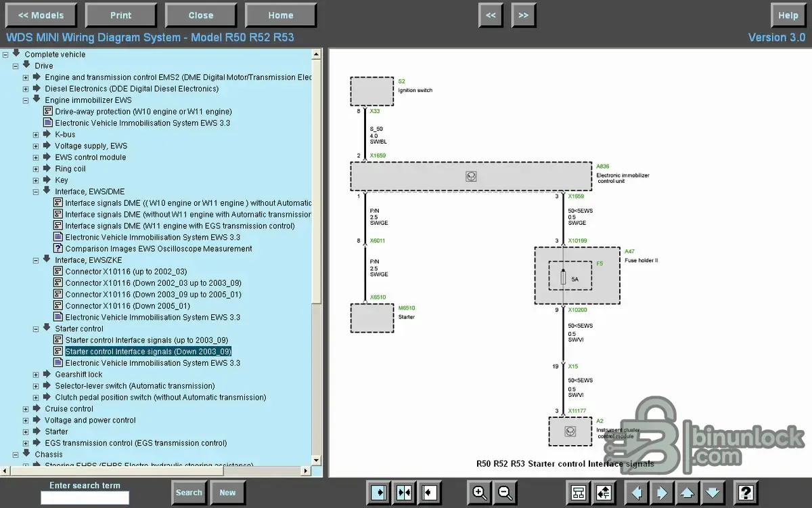Open Comparison Images EWS Oscilloscope Measurement document
Viewport: 812px width, 508px height.
click(158, 249)
